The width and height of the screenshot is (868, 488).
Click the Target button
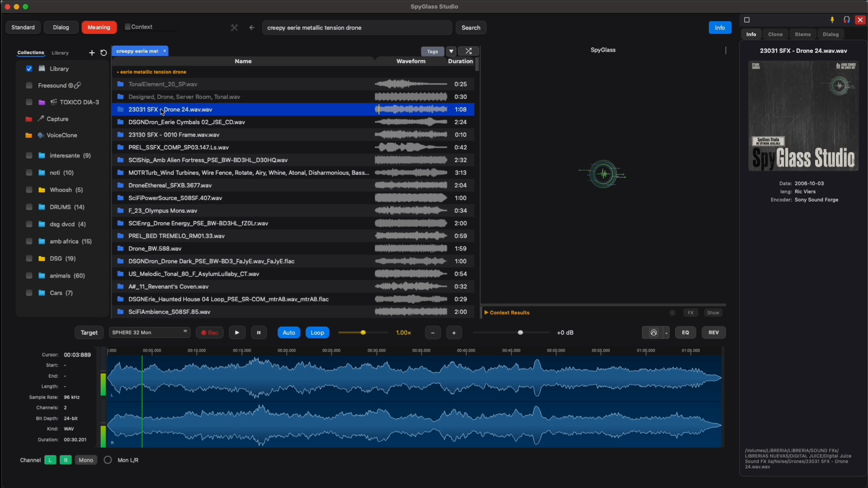pyautogui.click(x=89, y=333)
